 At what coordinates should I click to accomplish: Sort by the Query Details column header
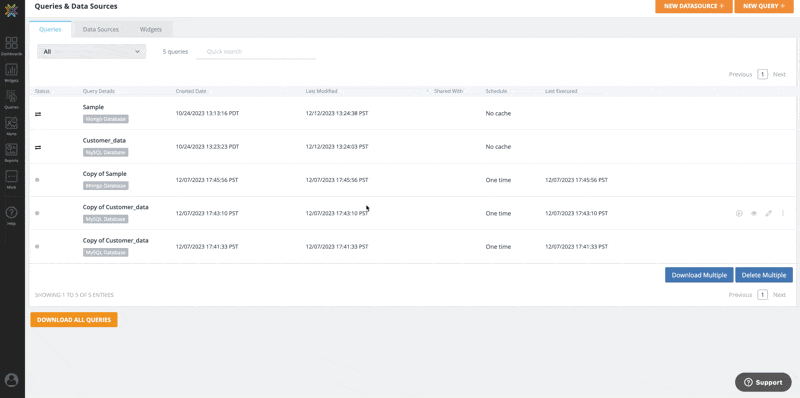pyautogui.click(x=98, y=91)
